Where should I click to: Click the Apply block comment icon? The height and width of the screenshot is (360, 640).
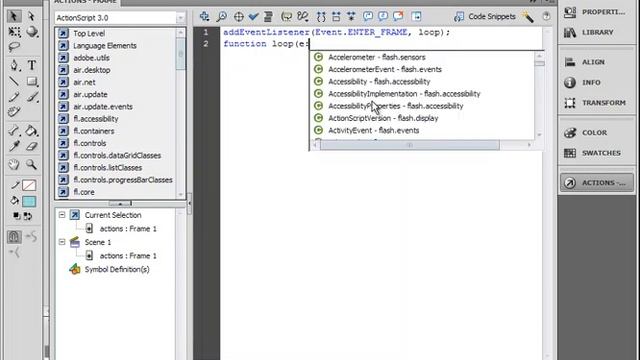[368, 16]
